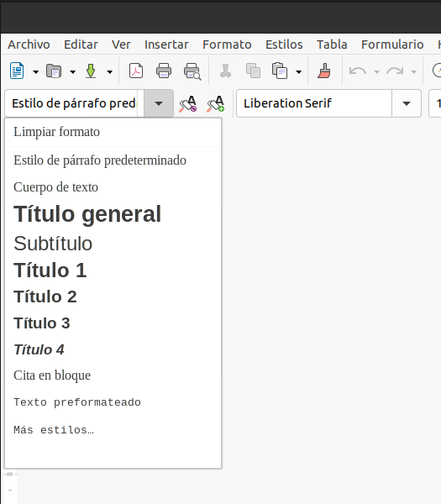This screenshot has width=441, height=504.
Task: Export directly as PDF icon
Action: 136,71
